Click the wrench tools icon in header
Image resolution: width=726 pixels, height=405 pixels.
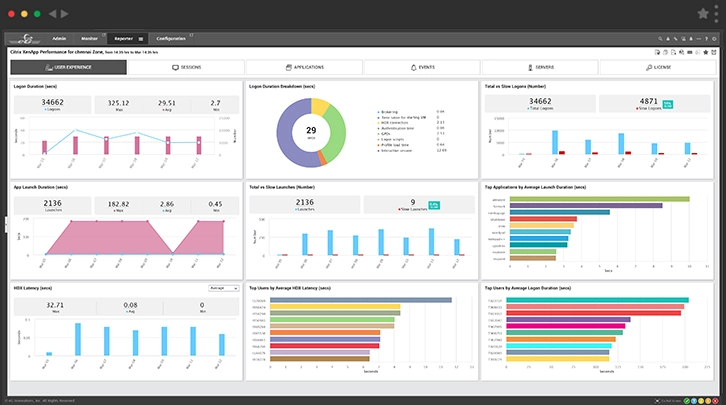point(676,39)
